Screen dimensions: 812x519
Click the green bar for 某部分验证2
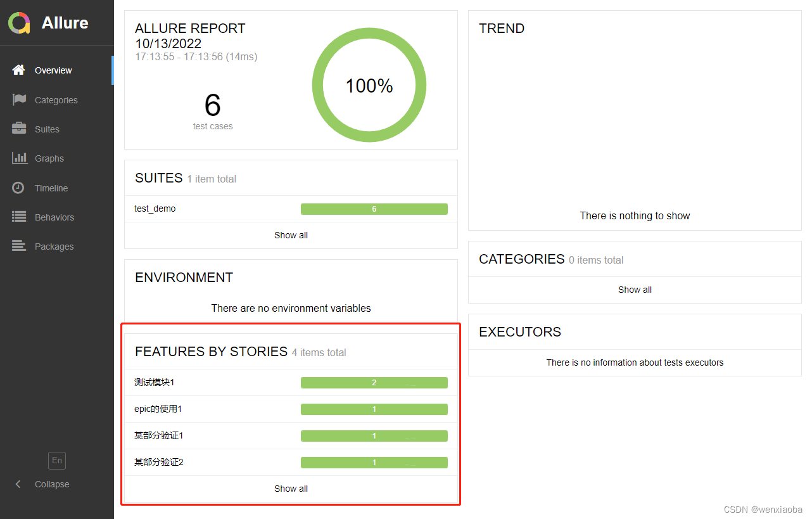pos(374,463)
